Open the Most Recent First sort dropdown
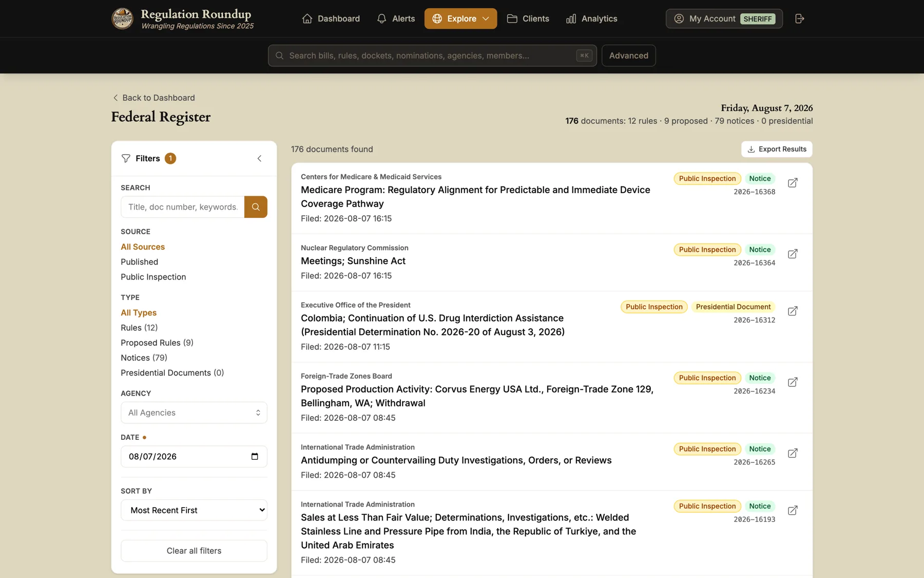The height and width of the screenshot is (578, 924). pos(194,510)
